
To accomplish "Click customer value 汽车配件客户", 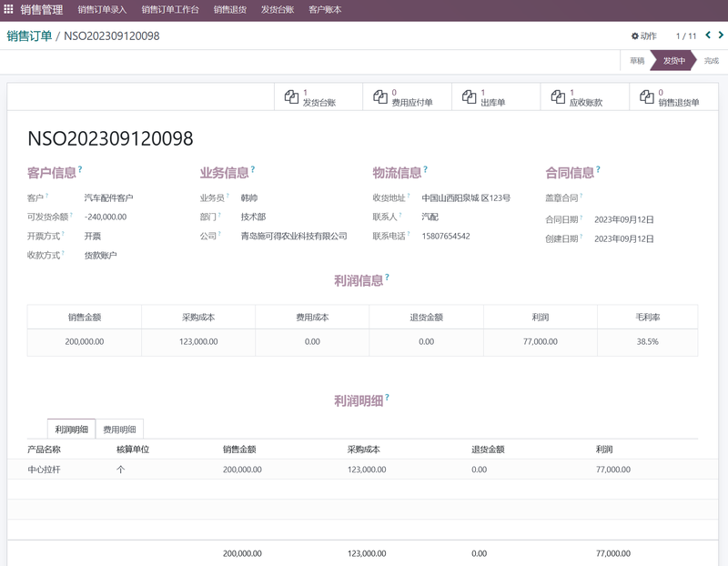I will (108, 197).
